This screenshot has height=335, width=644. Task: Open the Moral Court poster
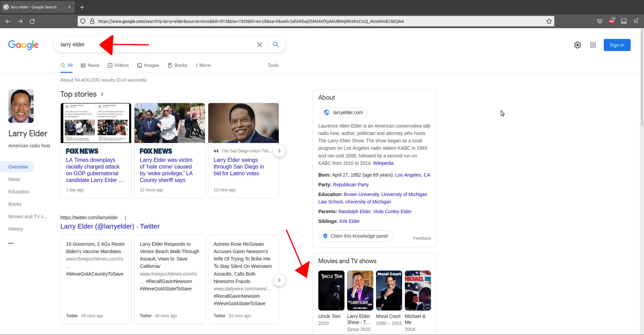[x=389, y=290]
